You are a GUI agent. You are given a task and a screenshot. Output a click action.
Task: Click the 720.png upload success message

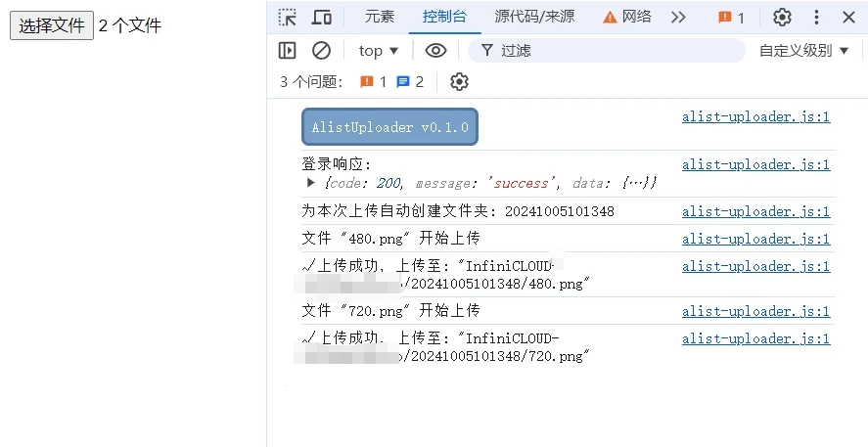click(x=445, y=347)
